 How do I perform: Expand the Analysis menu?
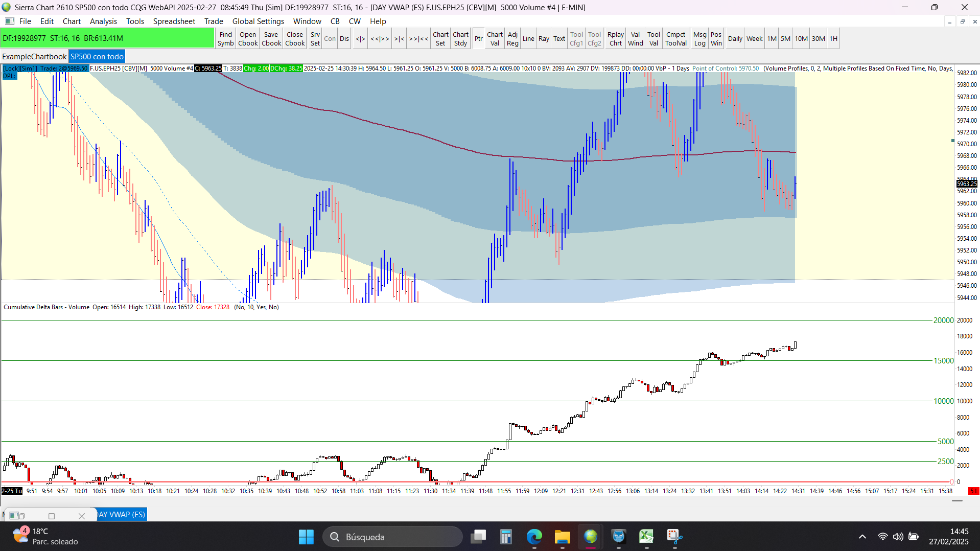click(103, 21)
